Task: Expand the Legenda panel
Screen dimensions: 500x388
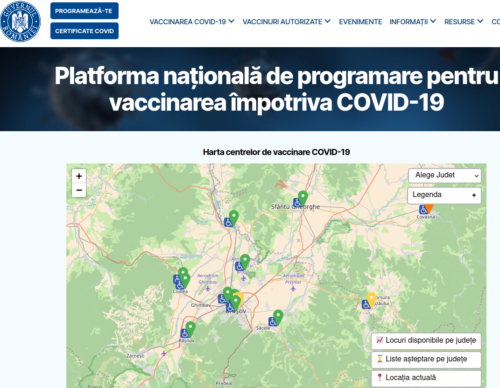Action: pyautogui.click(x=444, y=195)
